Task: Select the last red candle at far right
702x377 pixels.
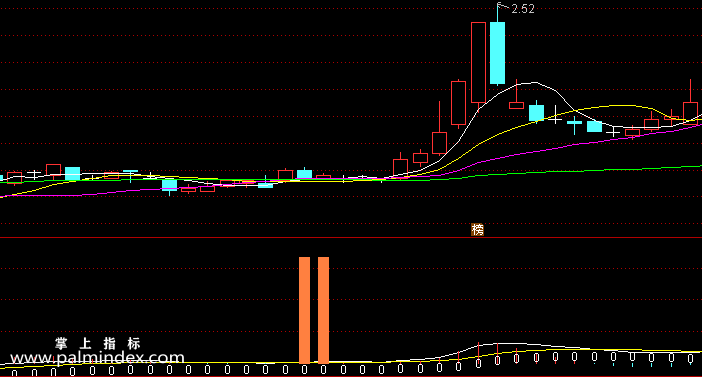Action: (x=690, y=111)
